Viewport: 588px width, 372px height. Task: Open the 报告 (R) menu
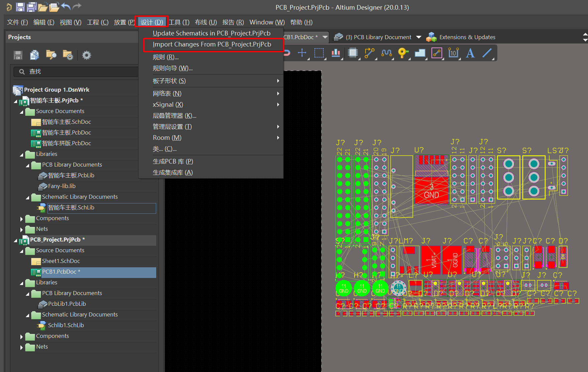(x=233, y=22)
